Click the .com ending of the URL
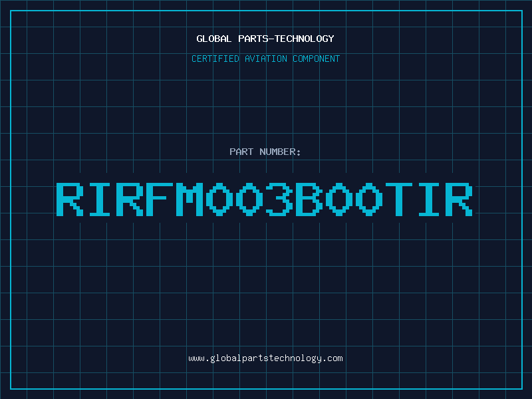The image size is (532, 399). (332, 358)
